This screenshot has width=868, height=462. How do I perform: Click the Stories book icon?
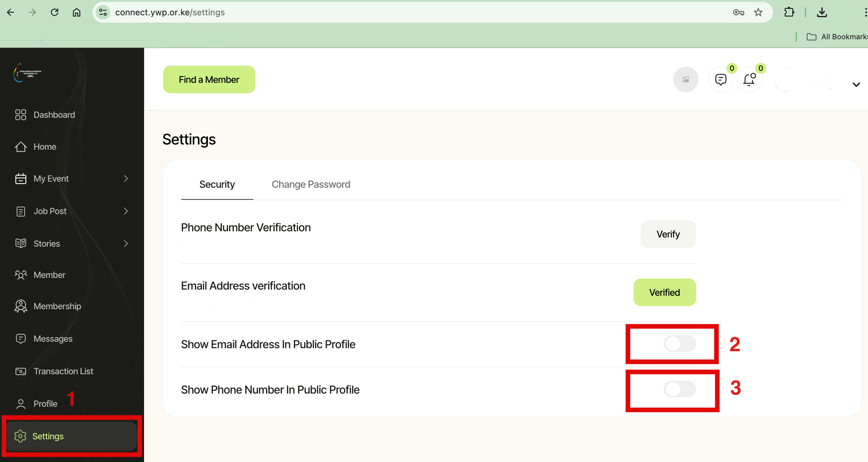(x=21, y=243)
